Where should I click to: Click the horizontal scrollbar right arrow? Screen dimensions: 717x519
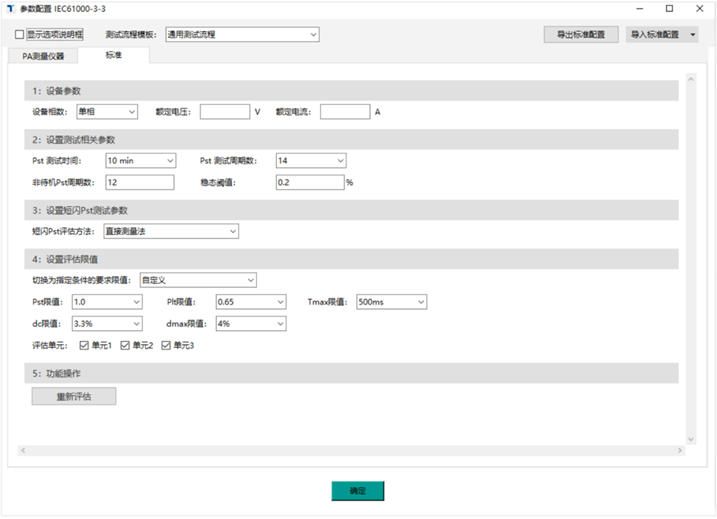pyautogui.click(x=680, y=450)
